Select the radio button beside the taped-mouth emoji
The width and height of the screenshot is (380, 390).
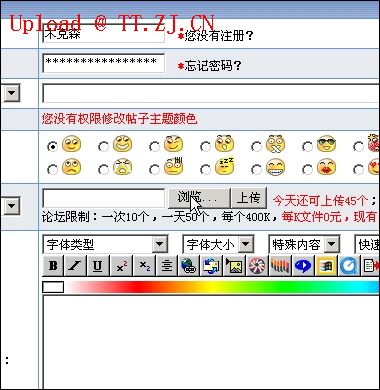pos(256,147)
